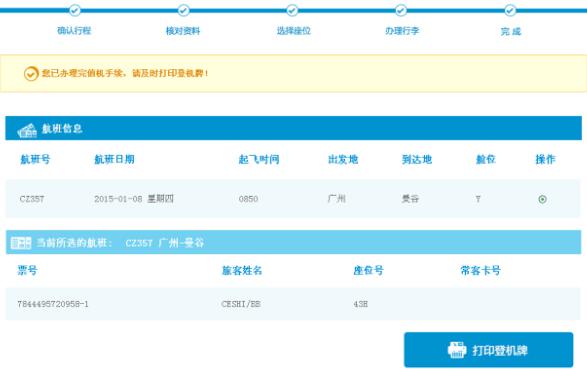Screen dimensions: 587x371
Task: Click the flight number CZ357 cell
Action: pos(32,199)
